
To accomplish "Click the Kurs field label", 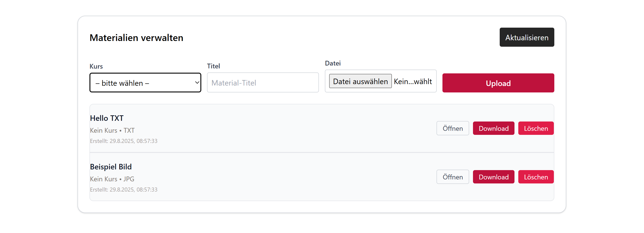I will [96, 66].
